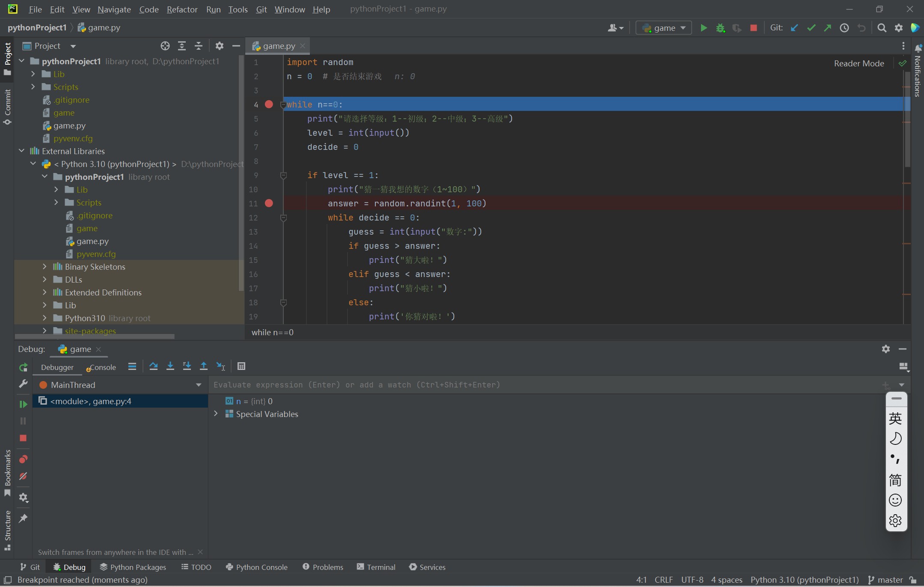
Task: Click the Reader Mode label
Action: tap(859, 63)
